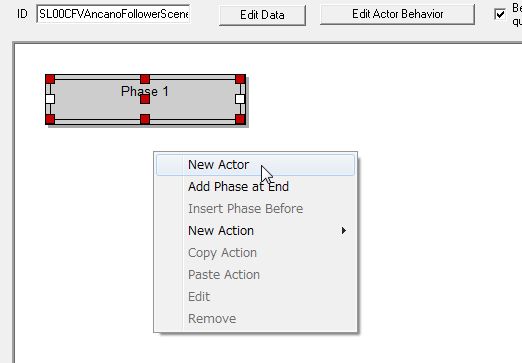
Task: Click Phase 1 left white connector square
Action: [50, 99]
